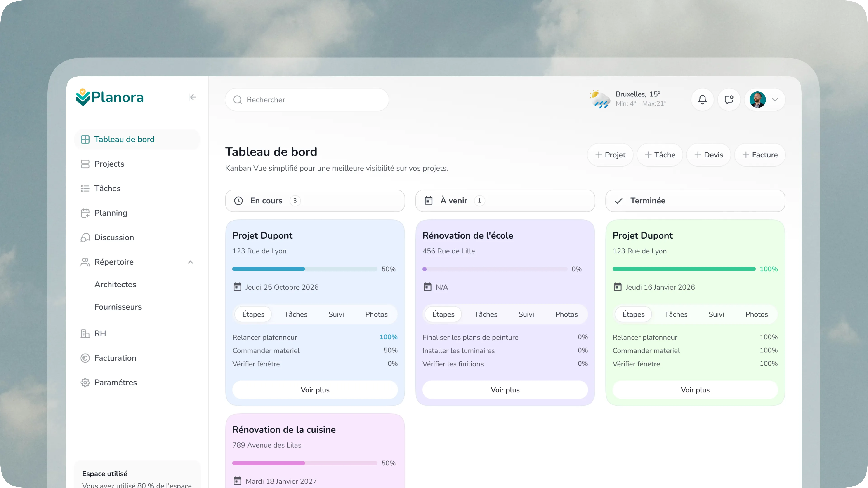The image size is (868, 488).
Task: Click Voir plus on Rénovation de l'école card
Action: [x=505, y=390]
